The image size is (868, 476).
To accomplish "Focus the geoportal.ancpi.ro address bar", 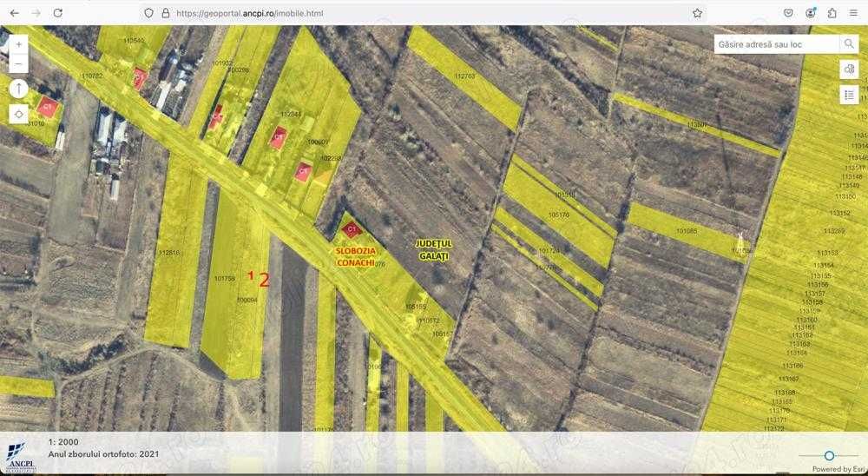I will pos(424,13).
